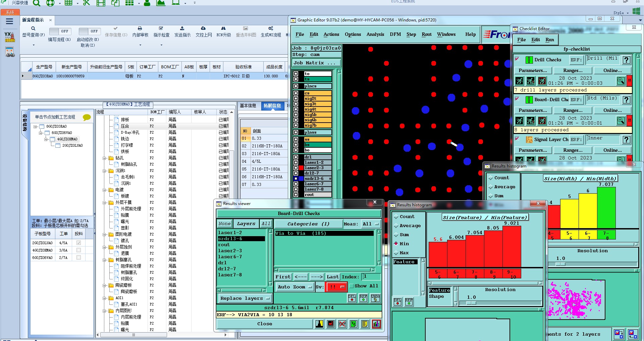The image size is (644, 341).
Task: Open Rout menu in Graphic Editor
Action: [x=426, y=35]
